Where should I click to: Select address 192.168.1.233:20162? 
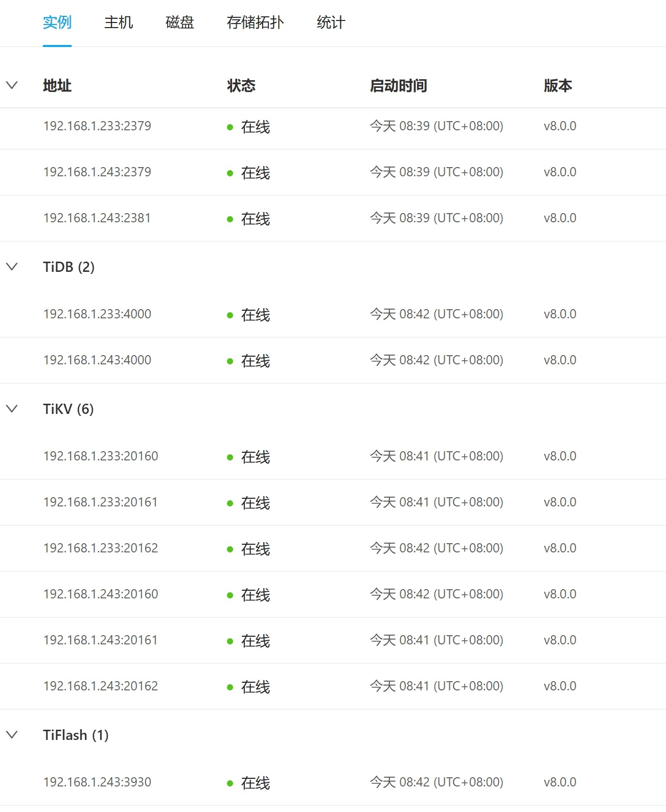point(101,548)
